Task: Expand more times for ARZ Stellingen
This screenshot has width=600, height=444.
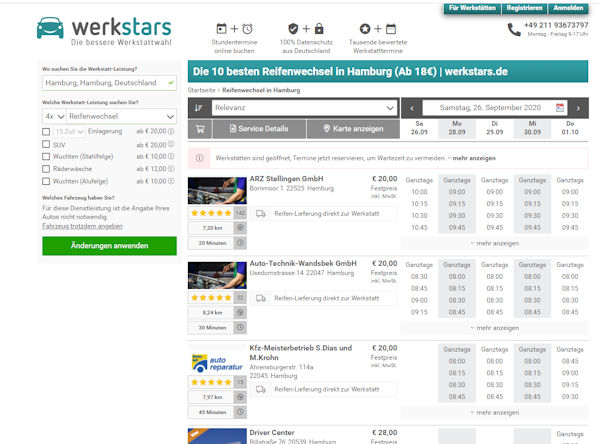Action: point(494,243)
